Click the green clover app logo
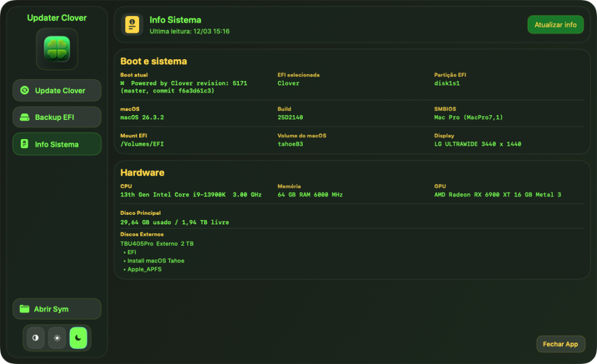This screenshot has height=364, width=597. click(57, 49)
